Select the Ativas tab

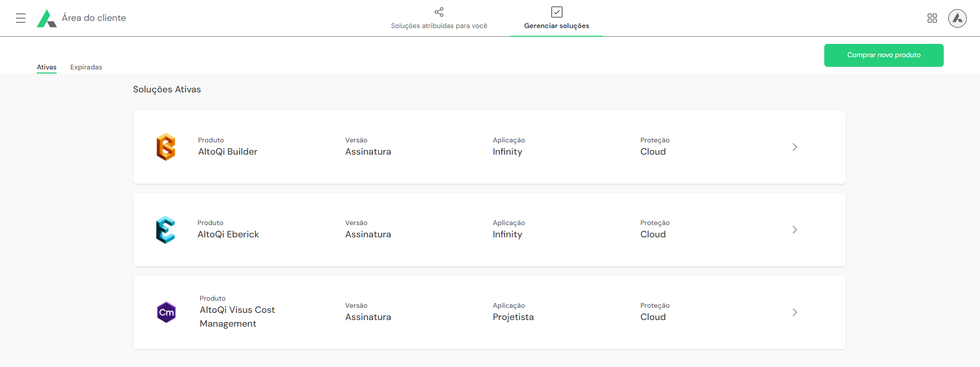click(46, 67)
